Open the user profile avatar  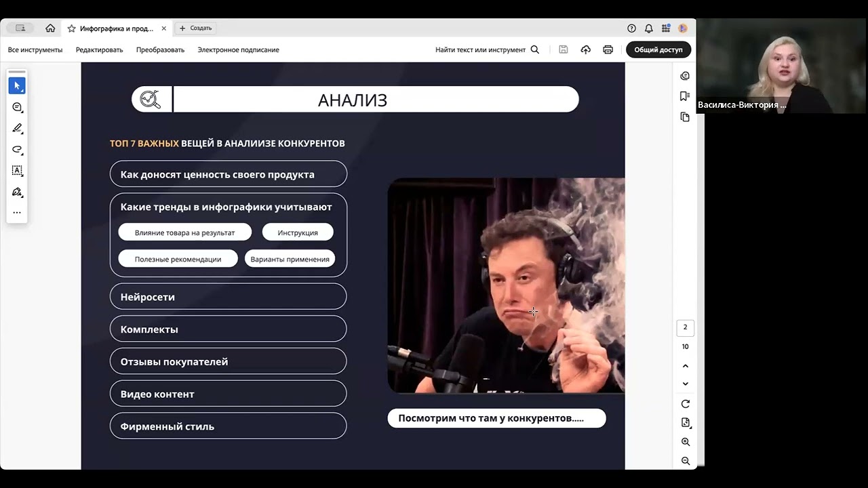[x=683, y=28]
